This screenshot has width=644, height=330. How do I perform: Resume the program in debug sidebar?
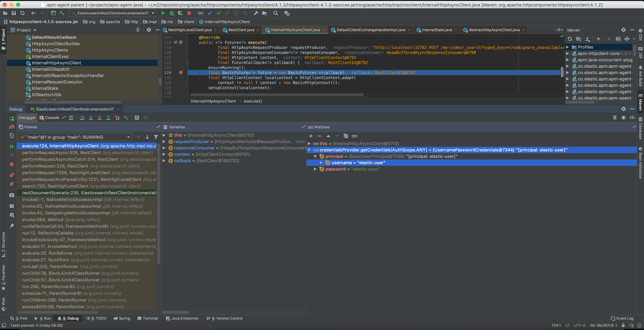click(12, 147)
